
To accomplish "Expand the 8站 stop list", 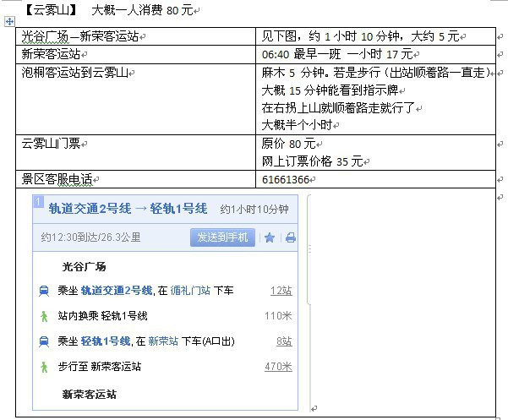I will (284, 341).
